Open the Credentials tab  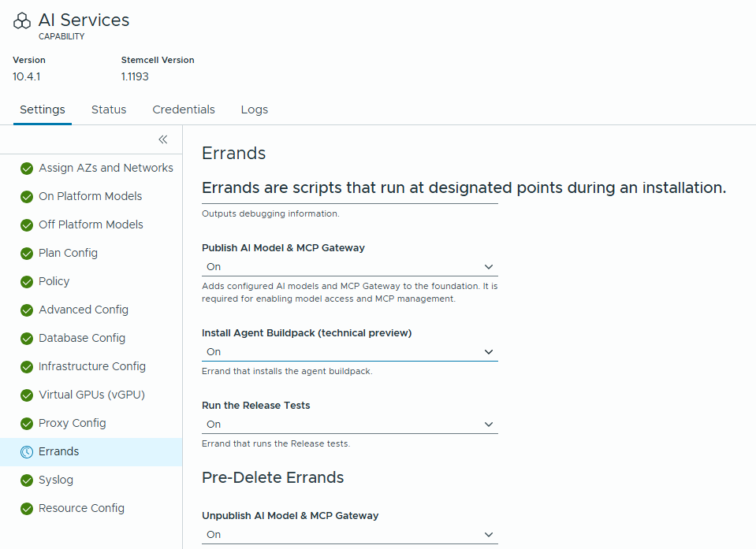184,109
